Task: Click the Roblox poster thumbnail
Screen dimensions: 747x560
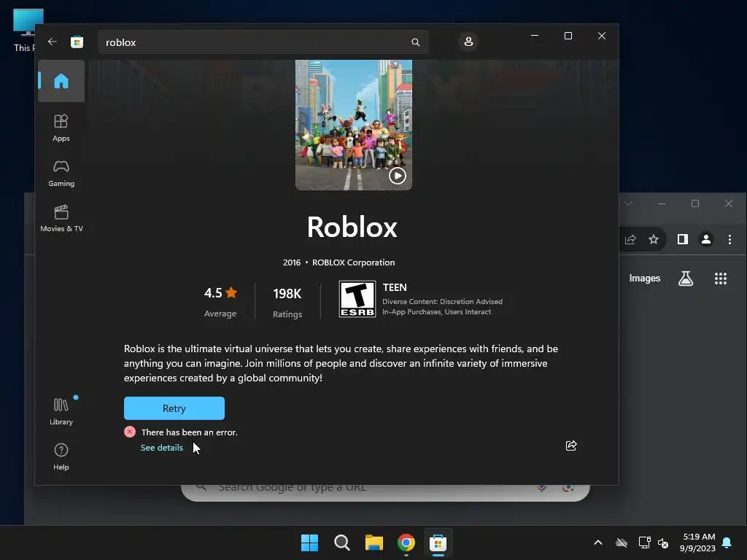Action: point(354,125)
